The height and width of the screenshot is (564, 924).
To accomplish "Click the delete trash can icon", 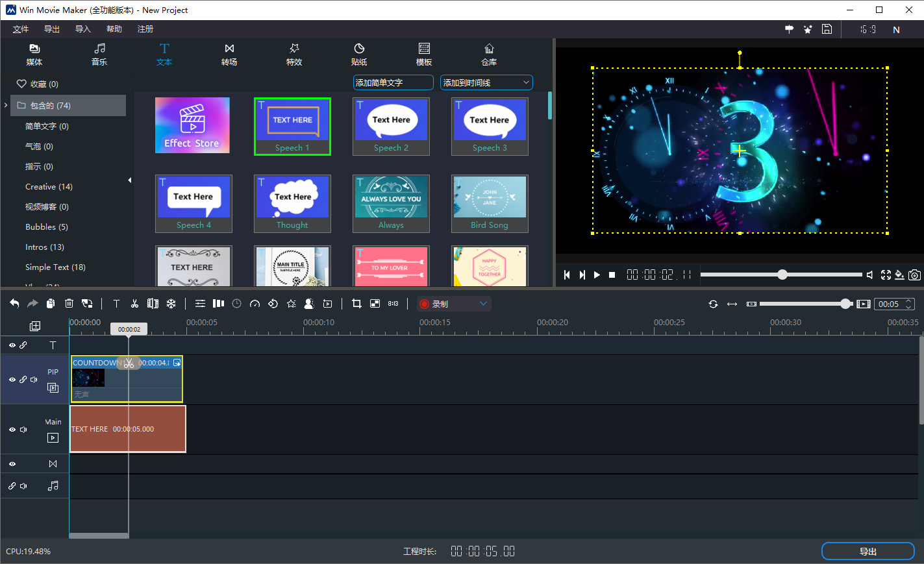I will [x=69, y=304].
